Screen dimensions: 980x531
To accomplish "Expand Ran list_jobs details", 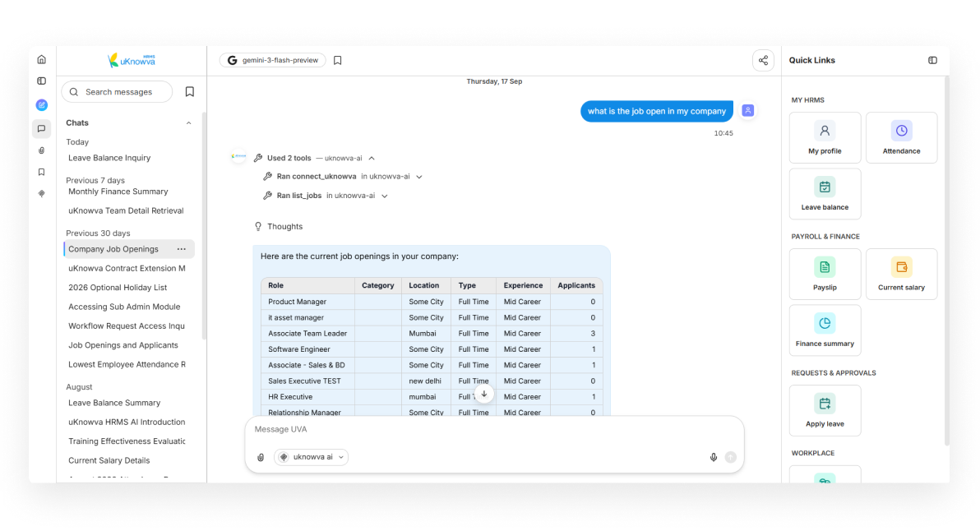I will click(385, 196).
